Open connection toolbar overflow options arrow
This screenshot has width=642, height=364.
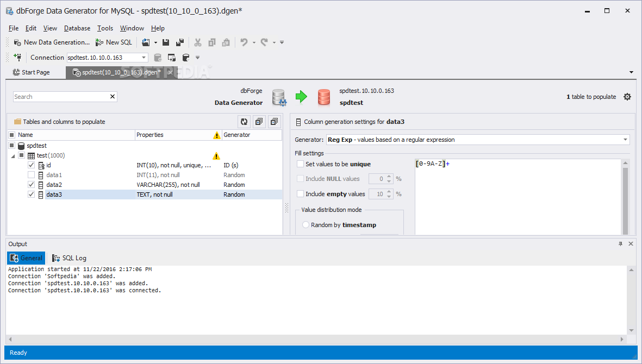197,58
